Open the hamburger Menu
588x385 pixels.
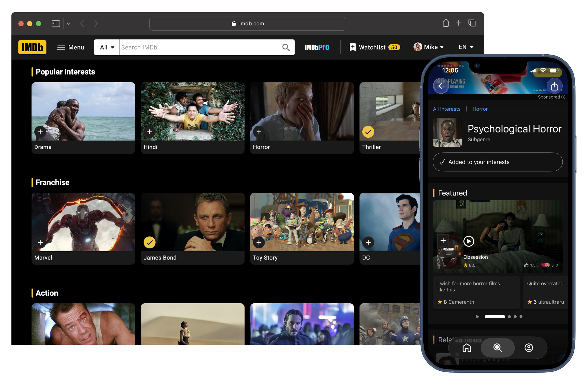71,47
